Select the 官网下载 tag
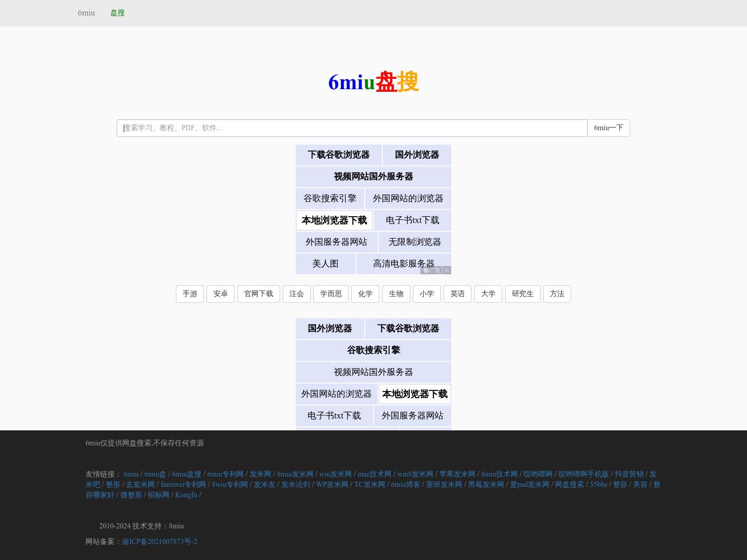Image resolution: width=747 pixels, height=560 pixels. click(x=259, y=294)
